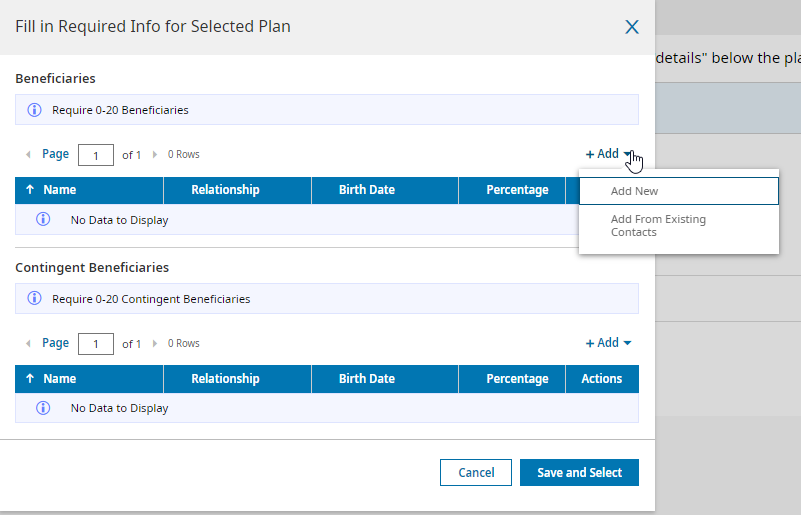Go to previous page in Contingent Beneficiaries table
The width and height of the screenshot is (801, 515).
click(28, 344)
